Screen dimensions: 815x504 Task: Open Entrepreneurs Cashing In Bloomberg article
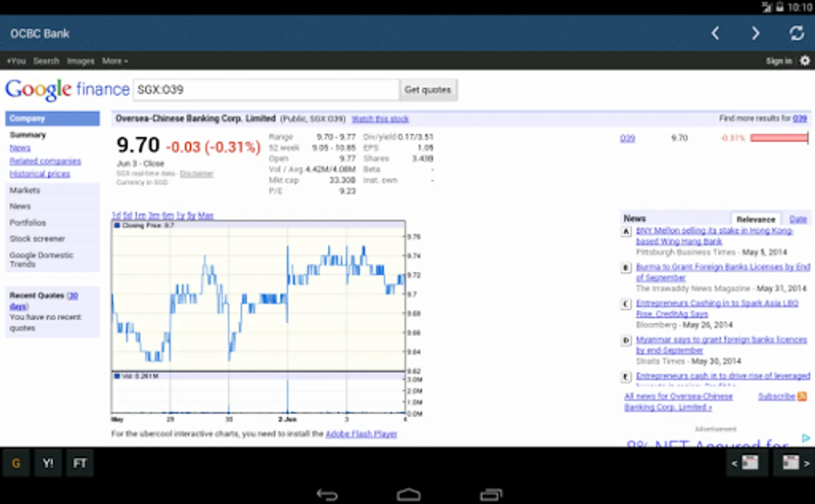click(717, 309)
